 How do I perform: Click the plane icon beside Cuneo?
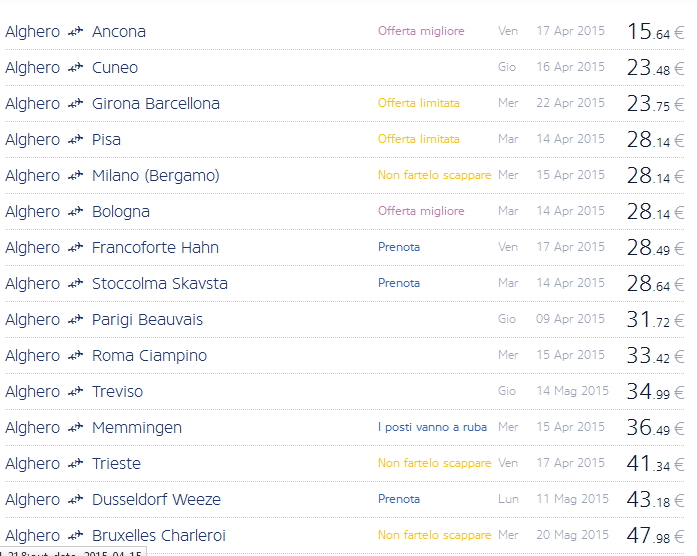(x=76, y=68)
